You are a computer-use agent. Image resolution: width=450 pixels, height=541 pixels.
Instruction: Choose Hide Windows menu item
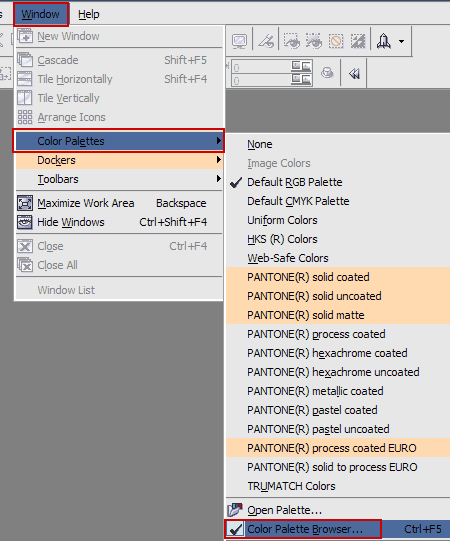click(x=119, y=222)
